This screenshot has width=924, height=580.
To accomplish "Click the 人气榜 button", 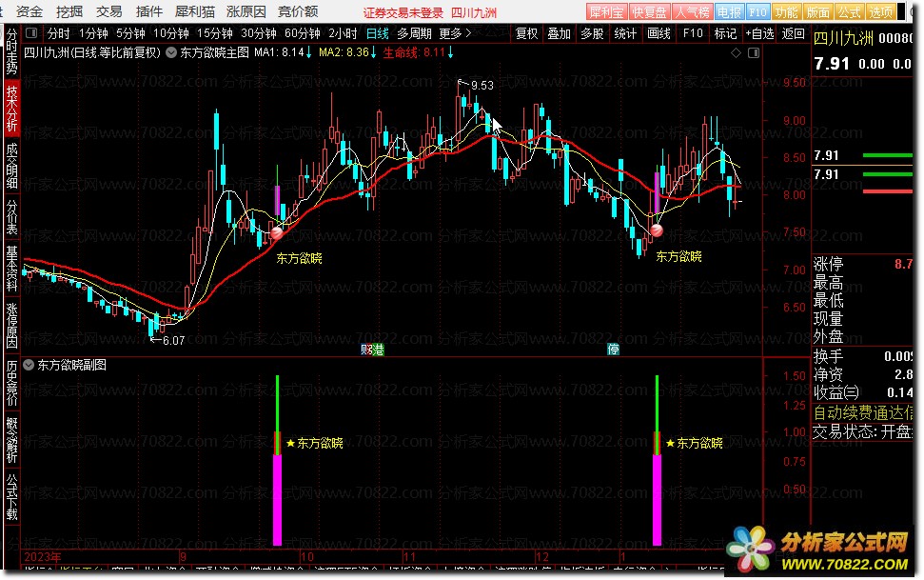I will (x=692, y=11).
